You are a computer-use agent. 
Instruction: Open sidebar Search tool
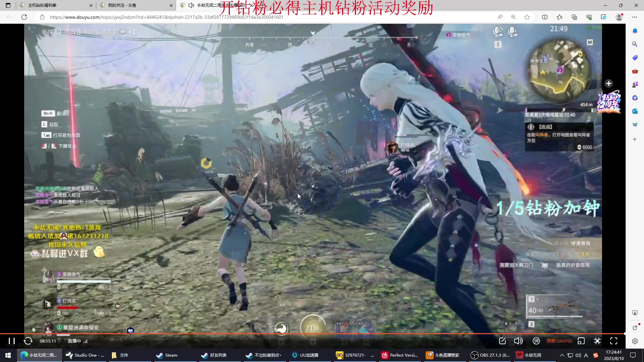635,44
